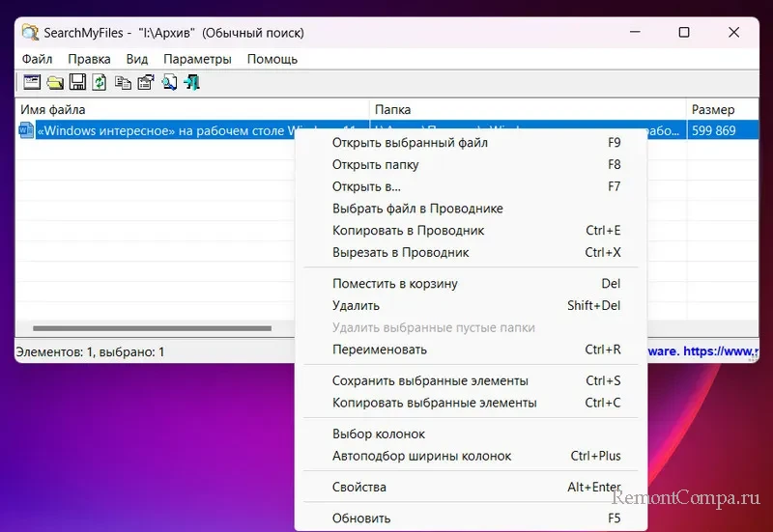Click the 'Размер' column header
Screen dimensions: 773x532
pyautogui.click(x=713, y=109)
